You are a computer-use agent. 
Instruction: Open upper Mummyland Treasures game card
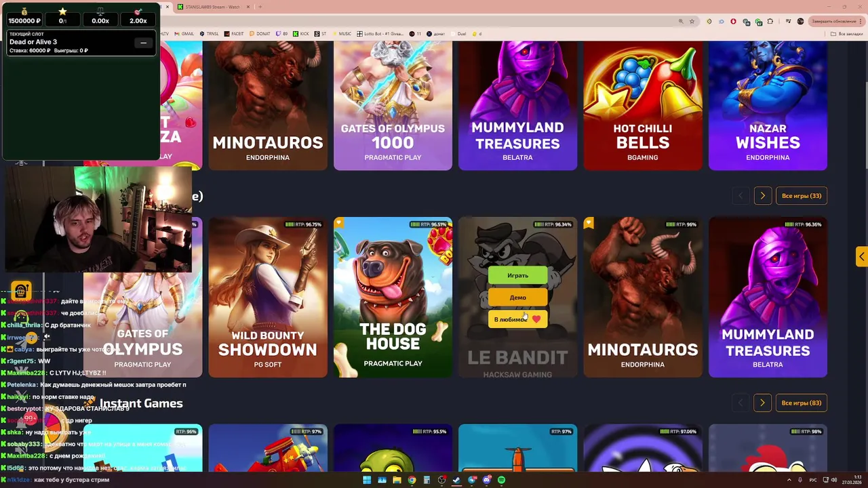click(517, 105)
